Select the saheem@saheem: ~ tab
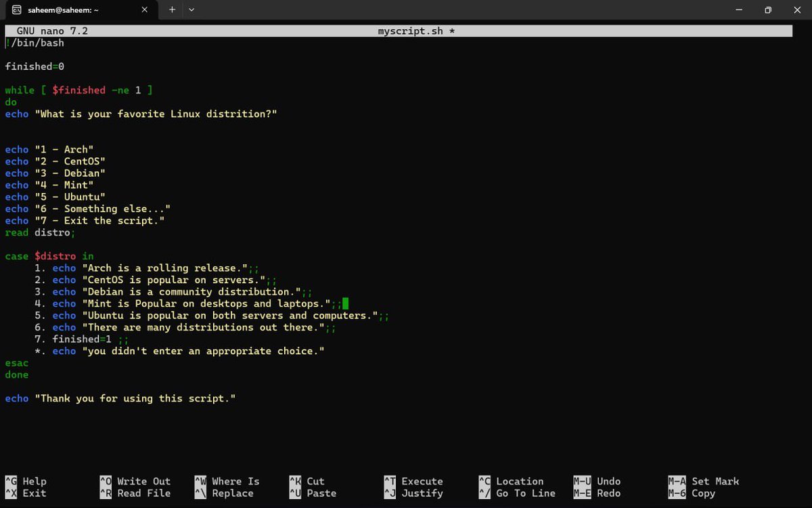Image resolution: width=812 pixels, height=508 pixels. 83,10
